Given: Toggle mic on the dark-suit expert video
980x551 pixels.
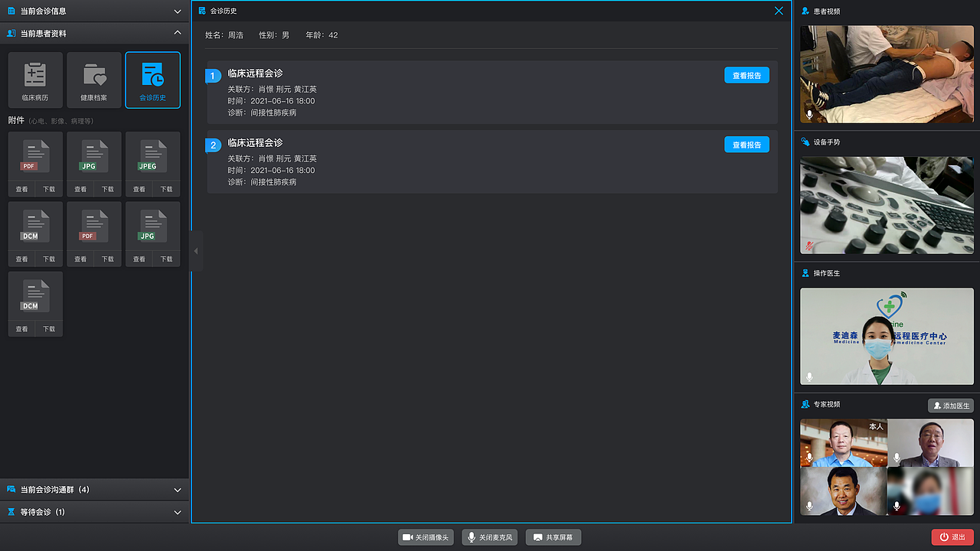Looking at the screenshot, I should (809, 507).
